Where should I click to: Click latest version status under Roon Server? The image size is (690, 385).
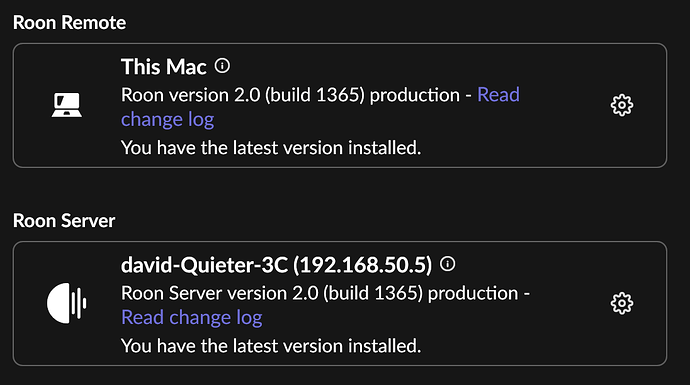pyautogui.click(x=271, y=346)
